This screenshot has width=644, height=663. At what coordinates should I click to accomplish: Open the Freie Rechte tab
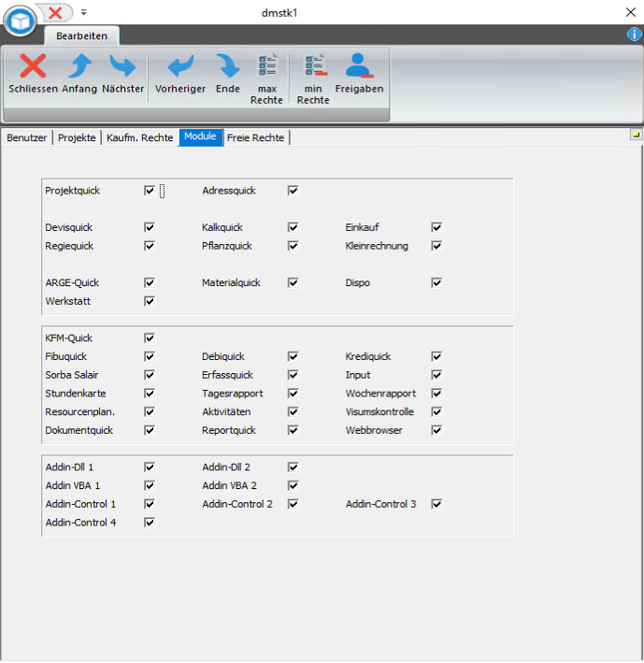256,137
